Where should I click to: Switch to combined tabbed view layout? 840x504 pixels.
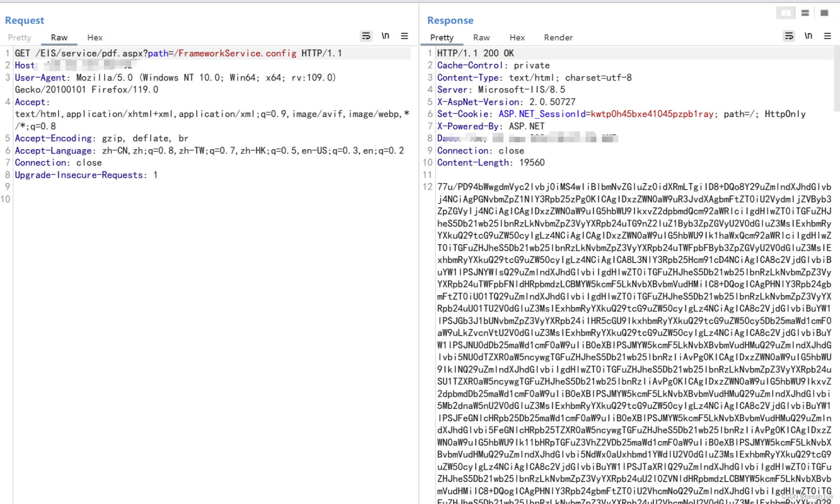(x=824, y=13)
